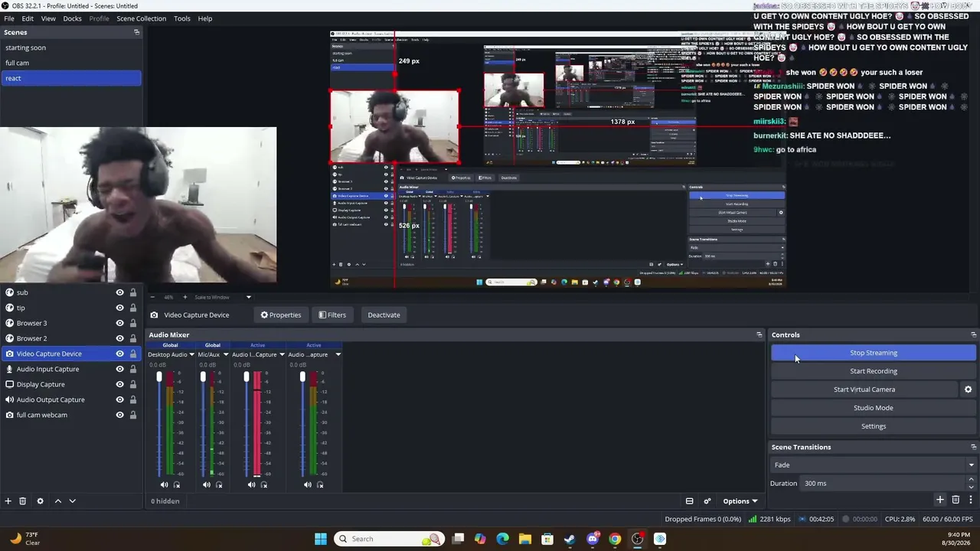Open the audio mixer Options dropdown
This screenshot has width=980, height=551.
coord(740,501)
